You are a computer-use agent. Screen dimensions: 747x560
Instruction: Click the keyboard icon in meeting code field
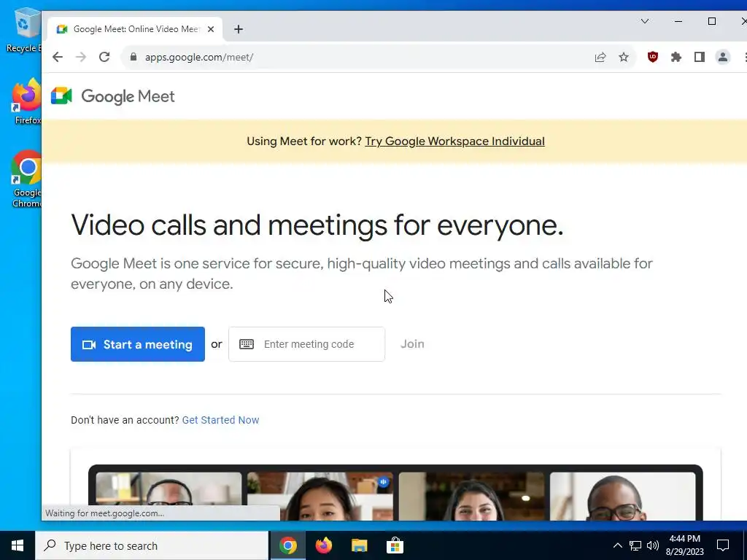pos(247,344)
